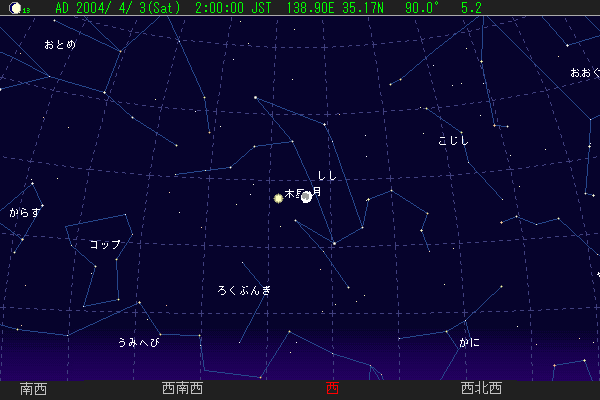Select the date AD 2004/4/3(Sat)
600x400 pixels.
tap(117, 8)
